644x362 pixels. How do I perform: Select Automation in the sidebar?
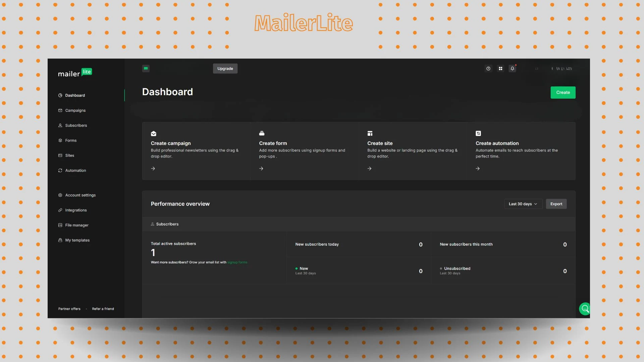pos(75,170)
